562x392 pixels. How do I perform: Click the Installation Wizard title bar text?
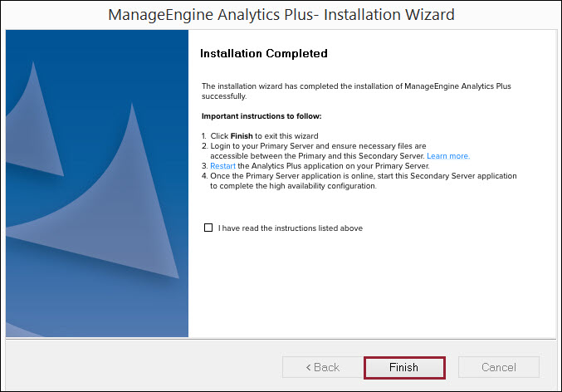281,15
